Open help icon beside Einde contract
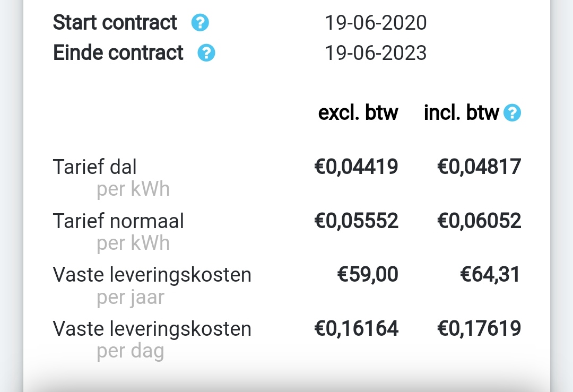Viewport: 573px width, 392px height. click(x=206, y=54)
